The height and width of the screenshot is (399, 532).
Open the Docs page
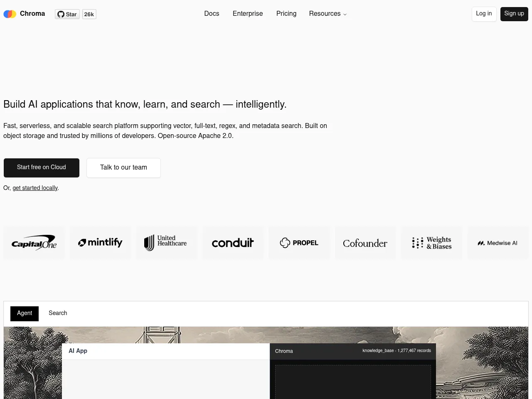pyautogui.click(x=212, y=14)
